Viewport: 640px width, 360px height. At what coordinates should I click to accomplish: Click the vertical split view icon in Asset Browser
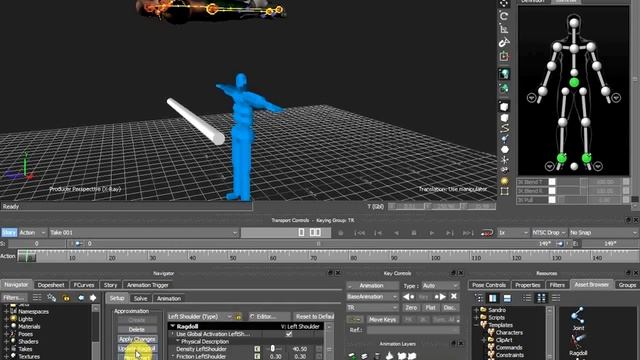(x=493, y=298)
